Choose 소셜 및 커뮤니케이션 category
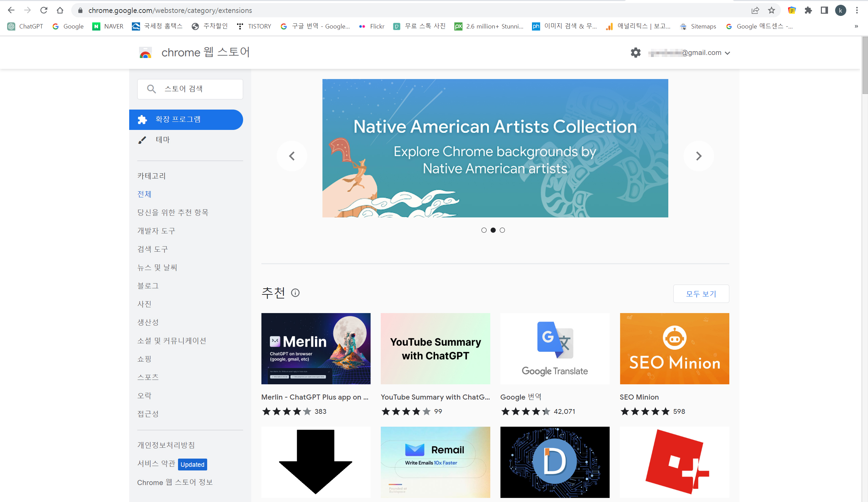The image size is (868, 502). pyautogui.click(x=172, y=341)
